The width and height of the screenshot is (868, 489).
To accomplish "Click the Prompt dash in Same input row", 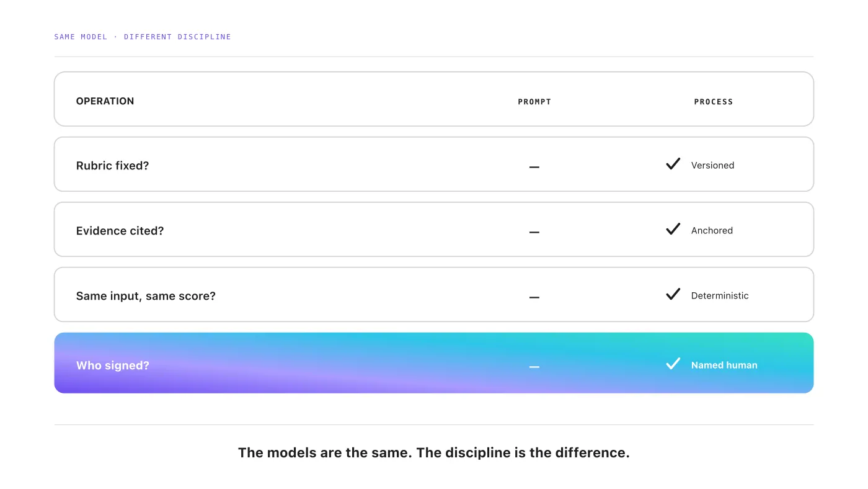I will tap(534, 297).
